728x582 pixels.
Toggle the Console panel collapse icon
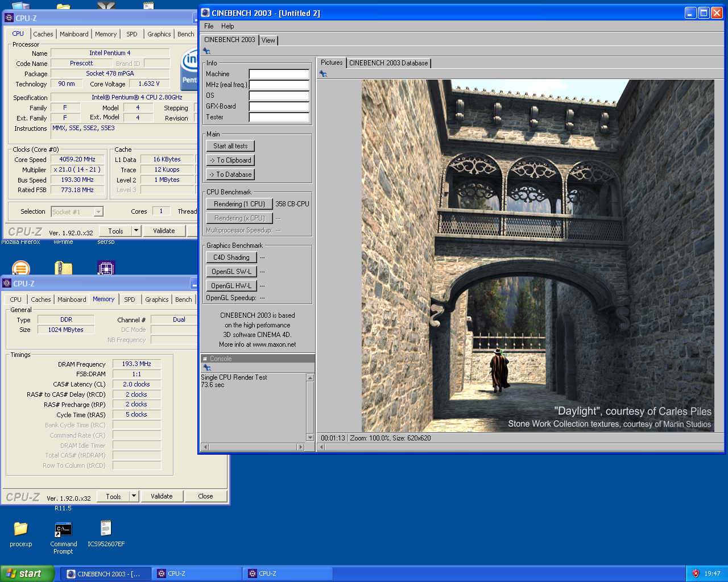(x=205, y=359)
